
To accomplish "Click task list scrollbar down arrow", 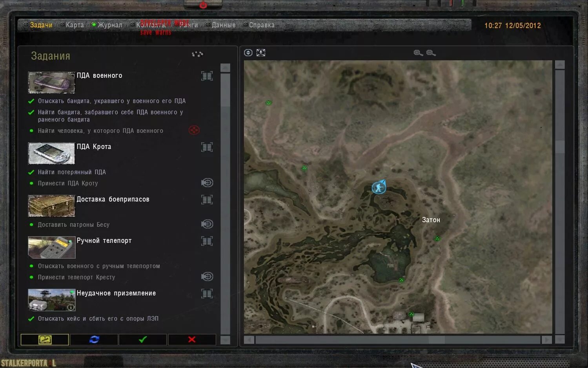I will tap(225, 340).
